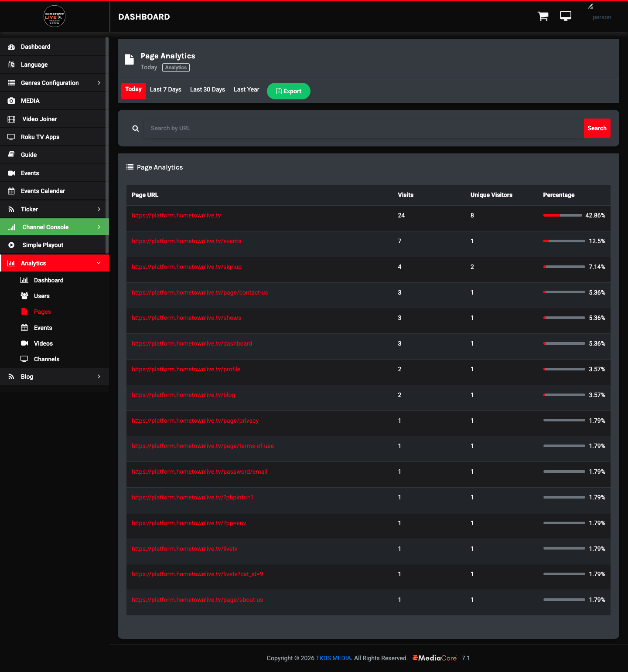Click the Page URL column header
Viewport: 628px width, 672px height.
(x=145, y=195)
